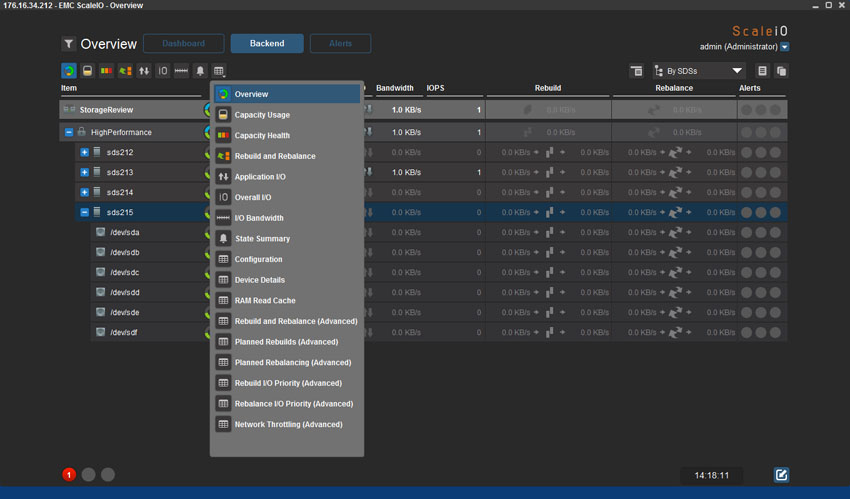This screenshot has height=499, width=850.
Task: Click the copy panes icon at far right
Action: (781, 71)
